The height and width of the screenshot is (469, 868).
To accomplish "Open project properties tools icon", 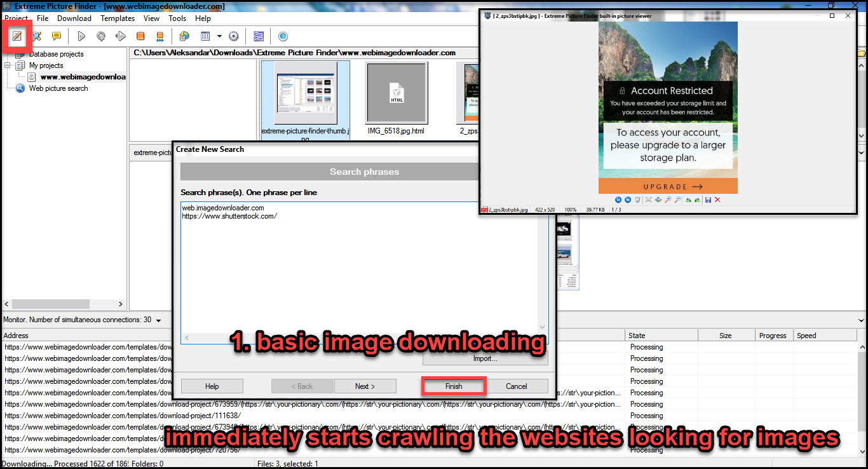I will point(37,36).
